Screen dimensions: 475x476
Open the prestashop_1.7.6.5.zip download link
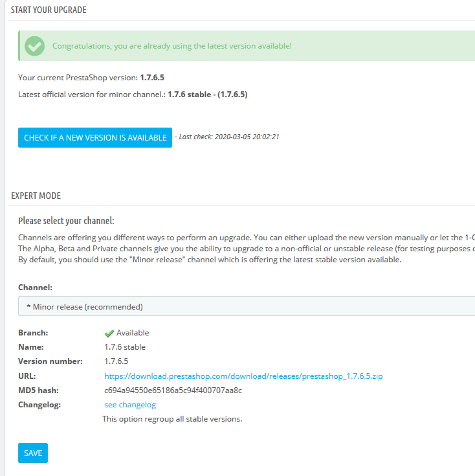tap(243, 376)
